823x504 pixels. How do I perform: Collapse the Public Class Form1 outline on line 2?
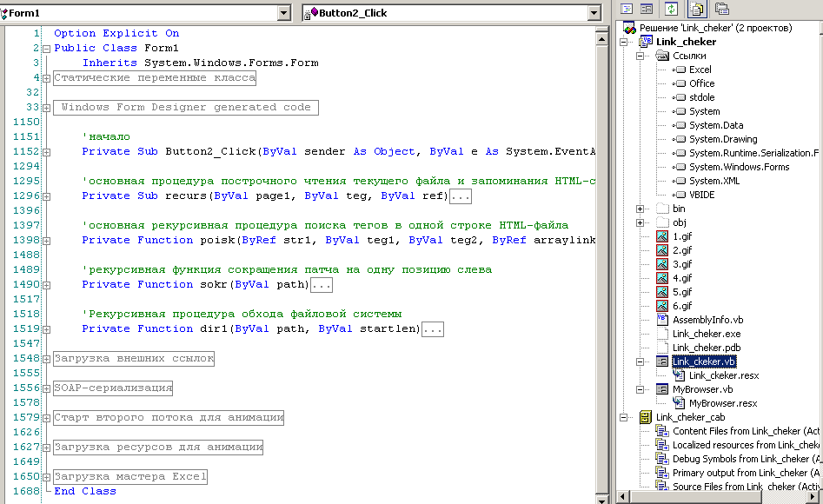coord(46,49)
